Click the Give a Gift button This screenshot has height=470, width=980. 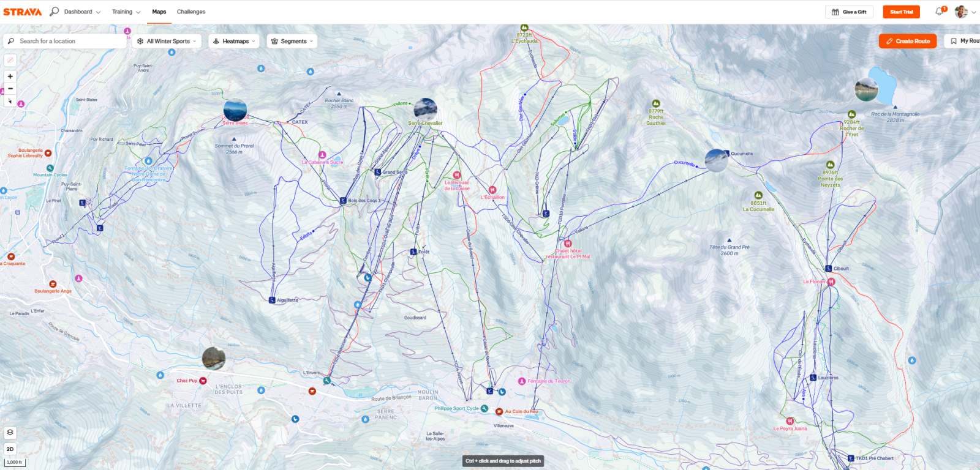pos(849,12)
